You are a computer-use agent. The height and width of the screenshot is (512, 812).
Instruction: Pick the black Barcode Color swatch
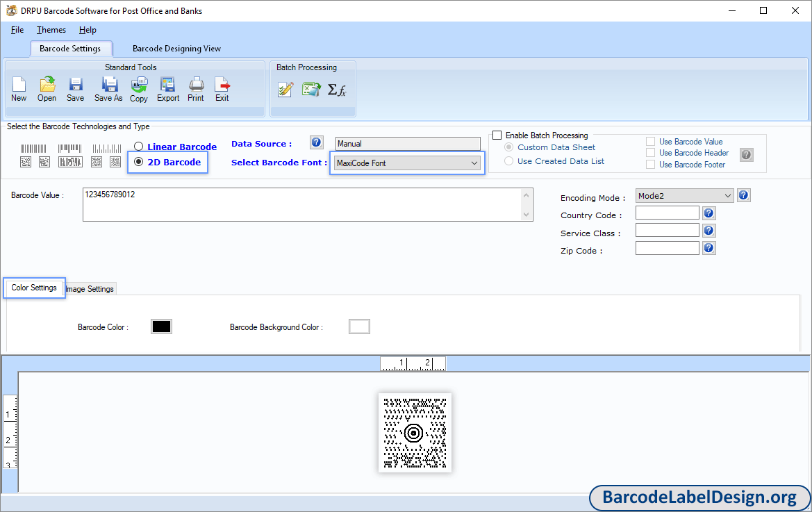161,327
